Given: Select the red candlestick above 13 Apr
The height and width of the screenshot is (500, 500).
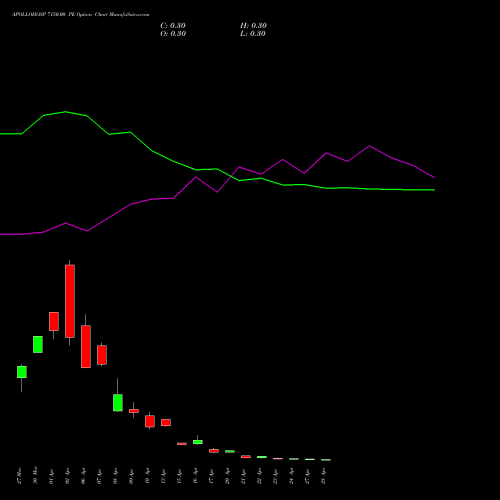Looking at the screenshot, I should point(166,422).
